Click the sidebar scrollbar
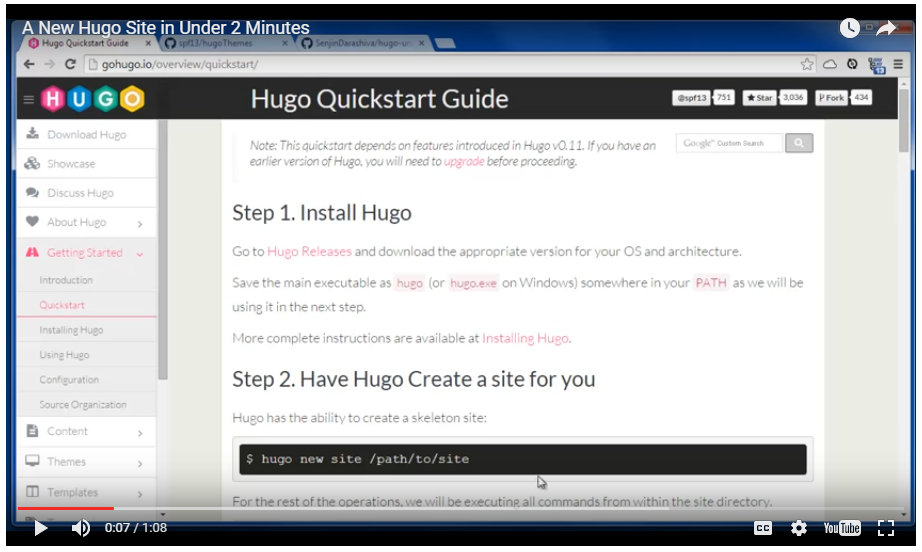 click(x=163, y=250)
